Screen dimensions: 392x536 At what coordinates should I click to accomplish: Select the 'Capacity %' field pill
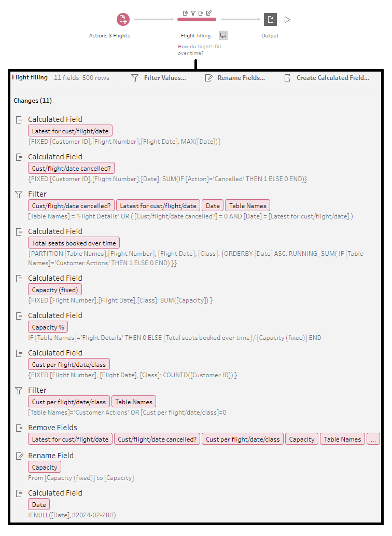48,327
